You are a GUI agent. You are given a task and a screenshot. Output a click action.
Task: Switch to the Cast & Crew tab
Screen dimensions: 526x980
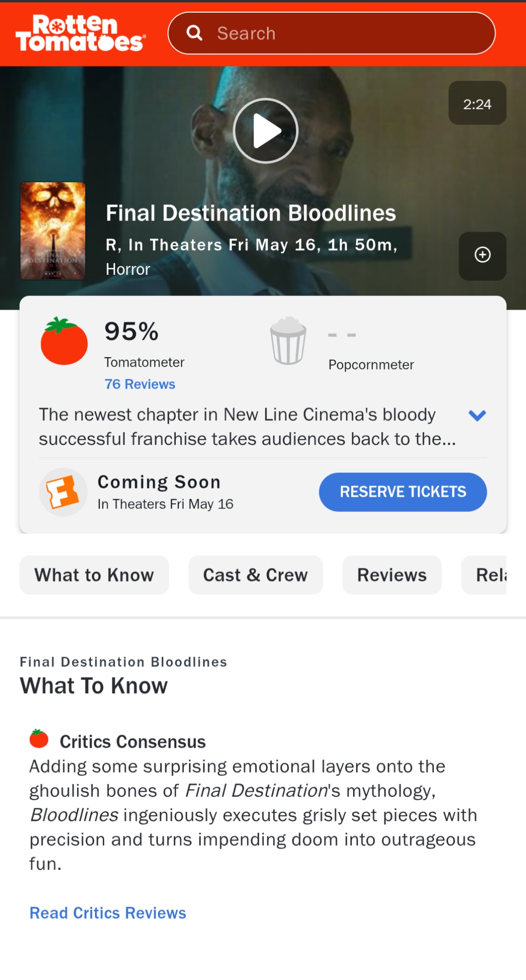[x=255, y=575]
